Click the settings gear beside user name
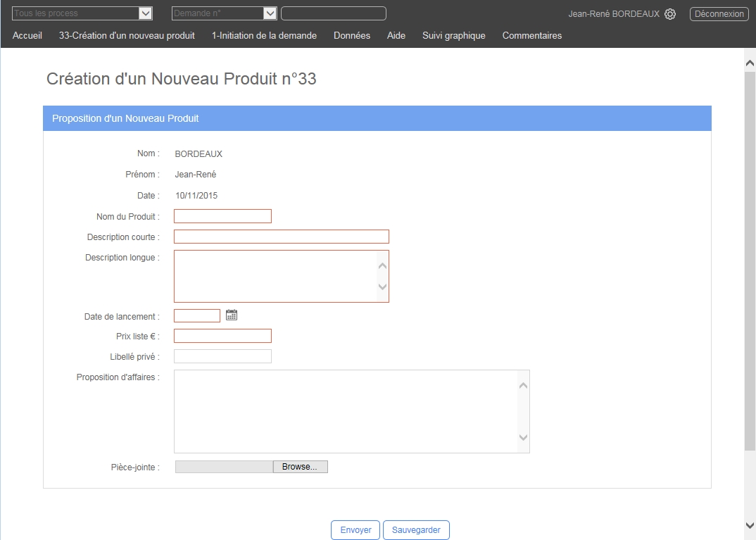 click(x=670, y=14)
